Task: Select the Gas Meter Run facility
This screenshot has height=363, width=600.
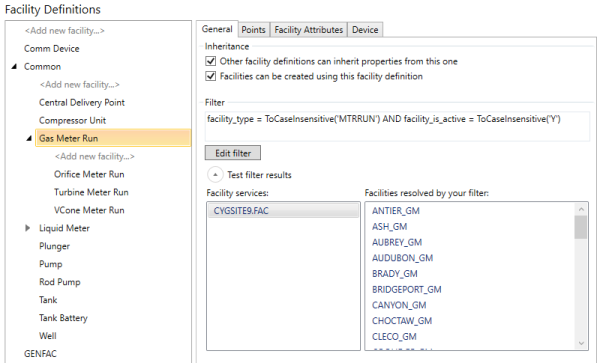Action: coord(113,138)
